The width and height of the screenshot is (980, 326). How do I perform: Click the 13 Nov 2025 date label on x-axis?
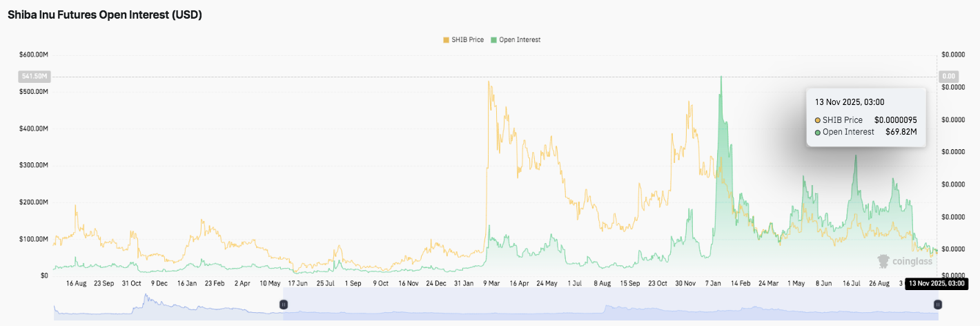pos(936,283)
